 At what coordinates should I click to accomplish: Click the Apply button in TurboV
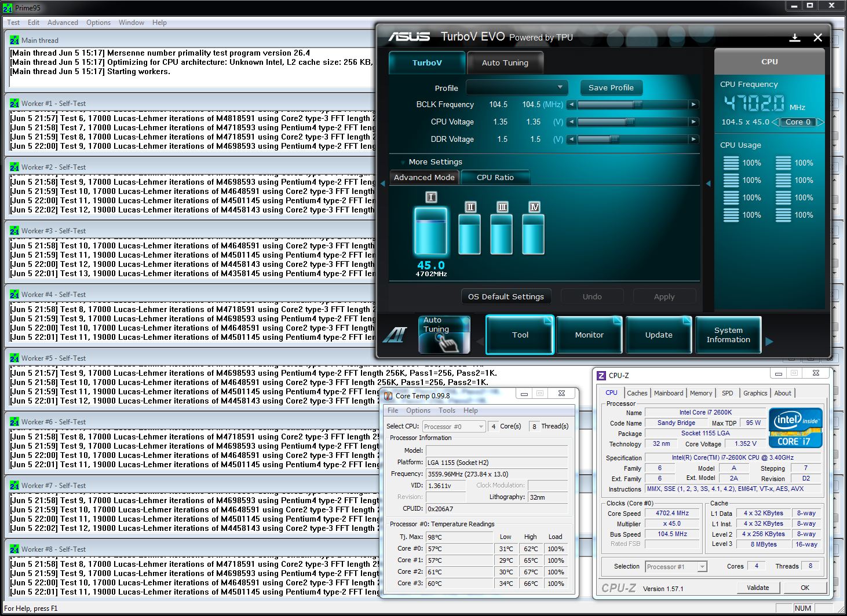[x=664, y=297]
